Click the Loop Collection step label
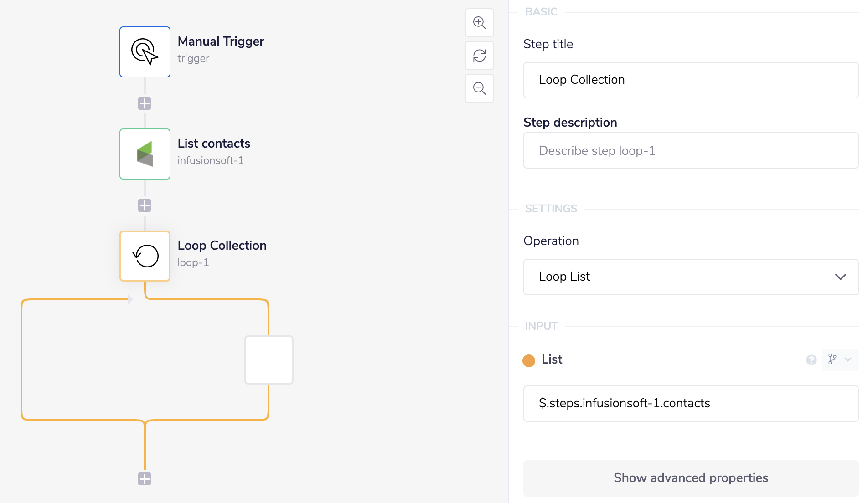The height and width of the screenshot is (503, 868). coord(222,246)
